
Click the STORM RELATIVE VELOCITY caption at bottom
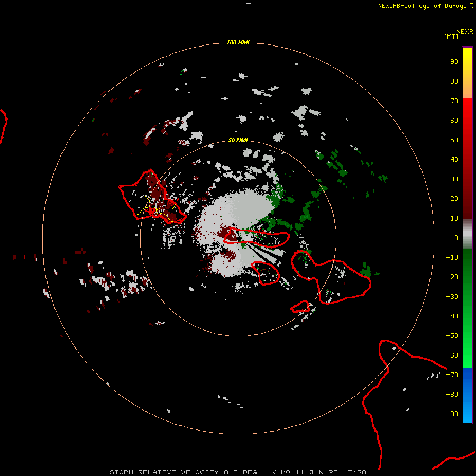point(237,472)
